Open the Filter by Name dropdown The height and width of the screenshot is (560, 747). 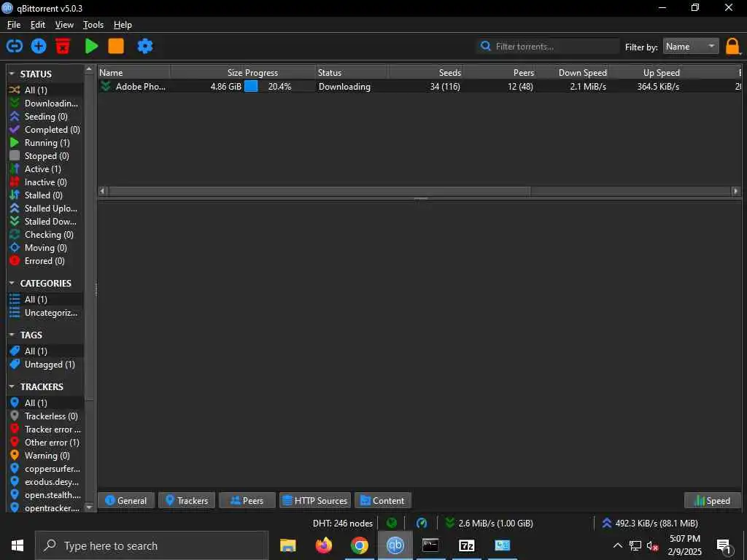click(x=691, y=46)
